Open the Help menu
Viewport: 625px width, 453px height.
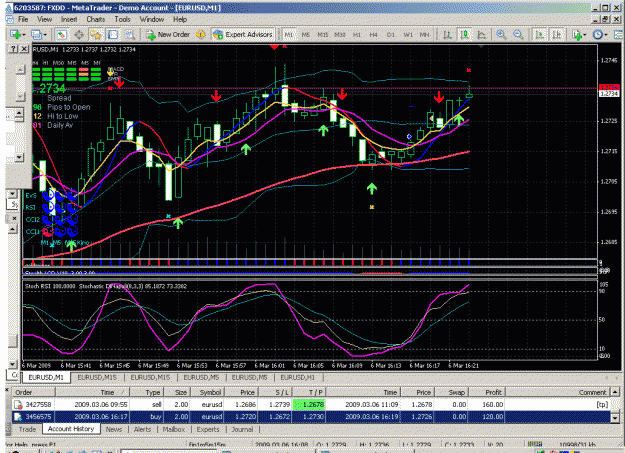click(180, 19)
